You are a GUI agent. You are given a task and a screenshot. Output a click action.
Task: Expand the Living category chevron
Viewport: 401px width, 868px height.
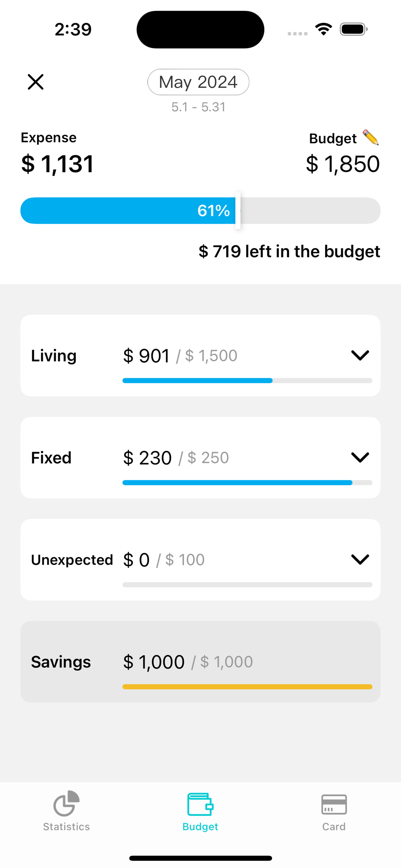(360, 355)
